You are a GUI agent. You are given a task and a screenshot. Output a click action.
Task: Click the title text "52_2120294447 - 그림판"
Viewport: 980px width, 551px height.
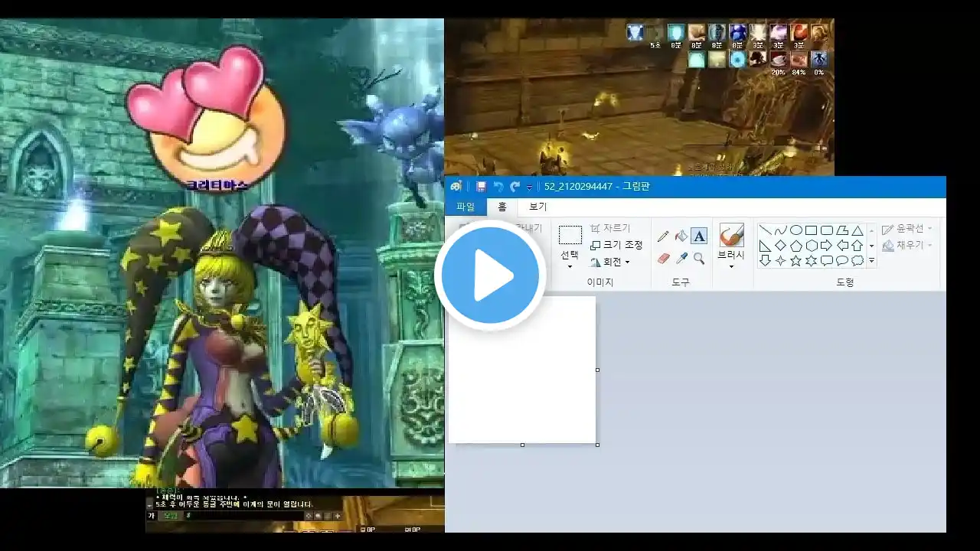(x=596, y=186)
